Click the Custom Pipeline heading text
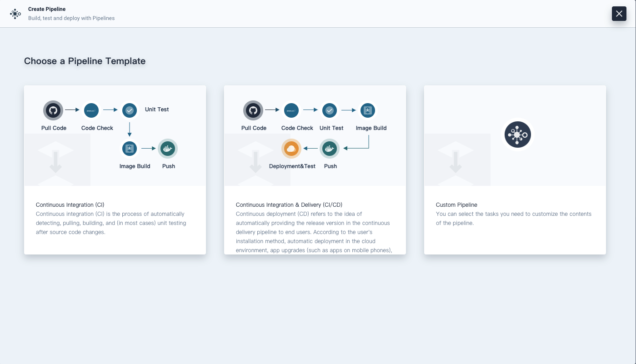The height and width of the screenshot is (364, 636). pyautogui.click(x=456, y=204)
